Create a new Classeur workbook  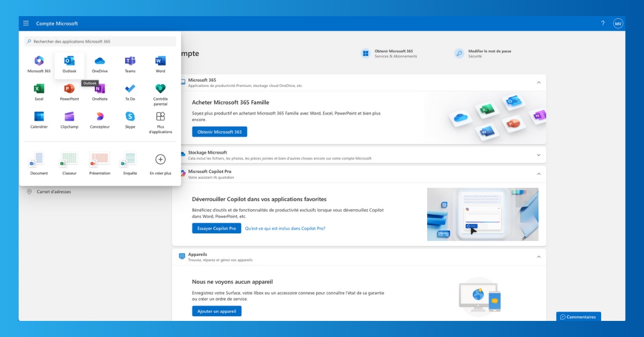coord(69,163)
